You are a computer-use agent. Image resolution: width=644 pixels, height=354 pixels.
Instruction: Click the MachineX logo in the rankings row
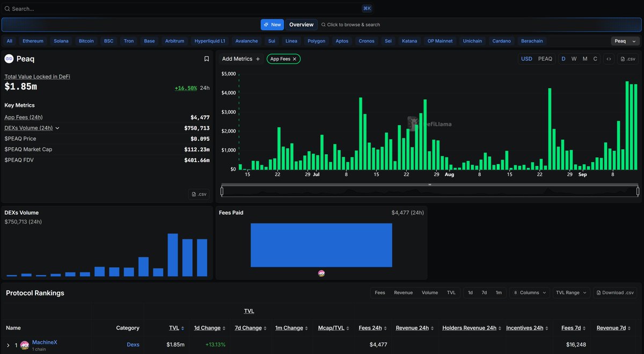tap(25, 345)
